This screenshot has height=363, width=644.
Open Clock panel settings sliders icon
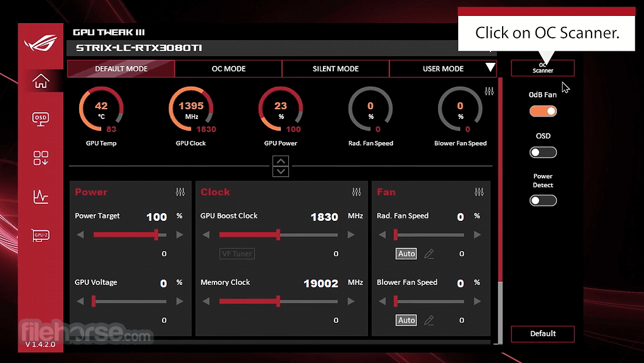356,192
